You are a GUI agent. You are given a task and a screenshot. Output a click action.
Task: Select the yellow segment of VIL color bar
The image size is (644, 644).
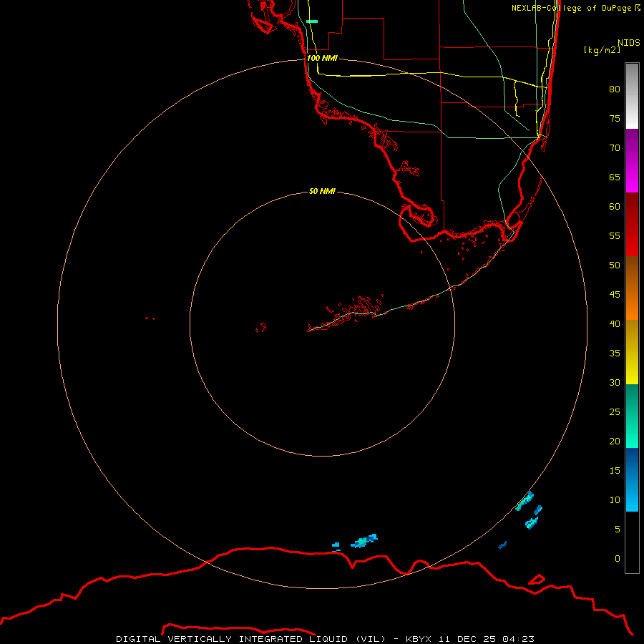click(632, 352)
